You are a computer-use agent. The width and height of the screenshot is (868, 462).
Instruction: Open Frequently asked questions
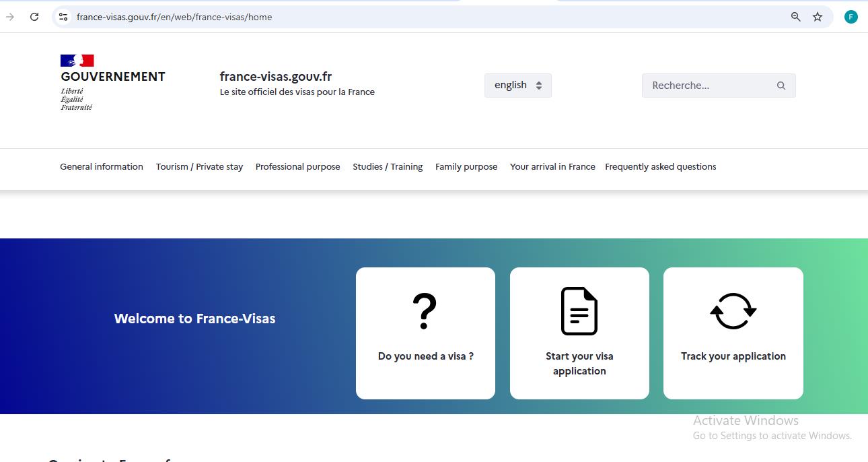(660, 166)
